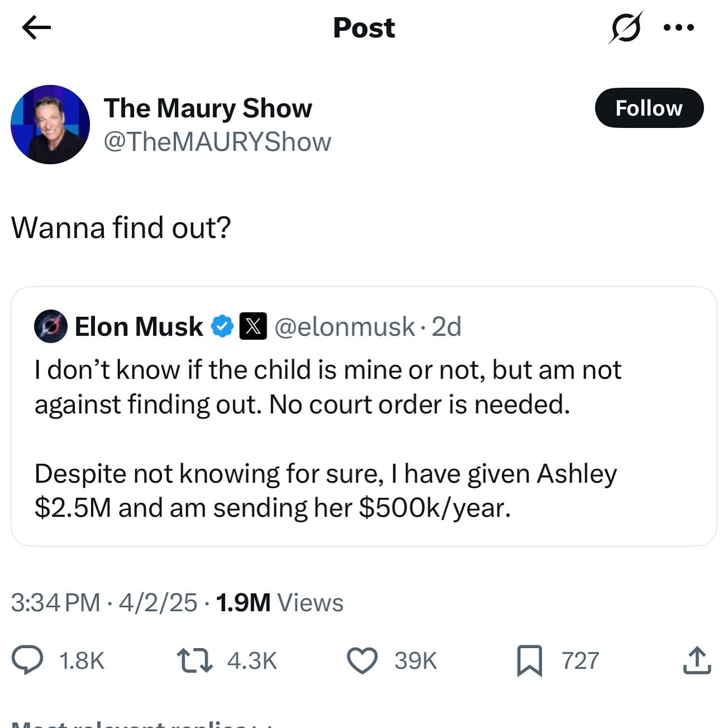Repost using the retweet arrows icon
Screen dimensions: 728x728
[x=194, y=660]
